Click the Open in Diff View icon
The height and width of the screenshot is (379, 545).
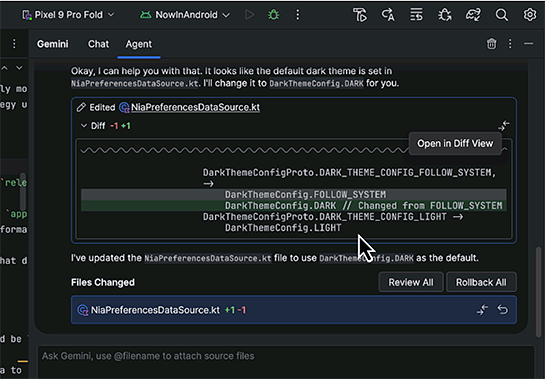504,126
